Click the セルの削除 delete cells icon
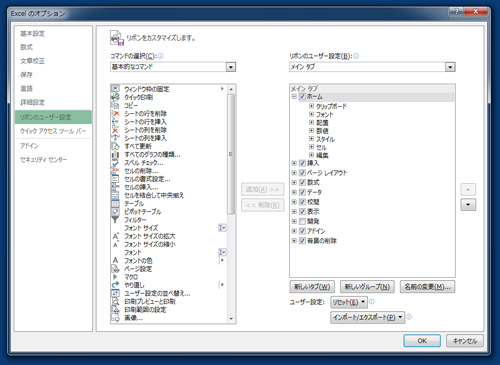The height and width of the screenshot is (365, 500). tap(115, 171)
